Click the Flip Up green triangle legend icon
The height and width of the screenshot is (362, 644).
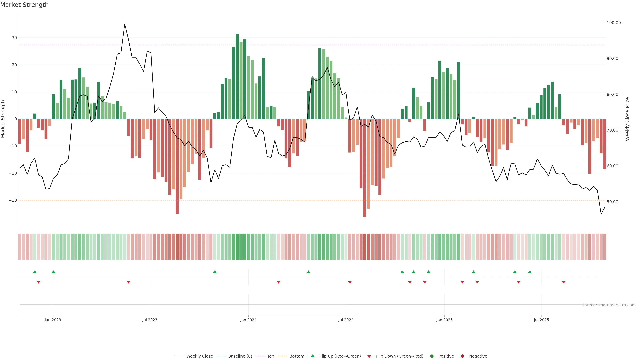tap(312, 356)
